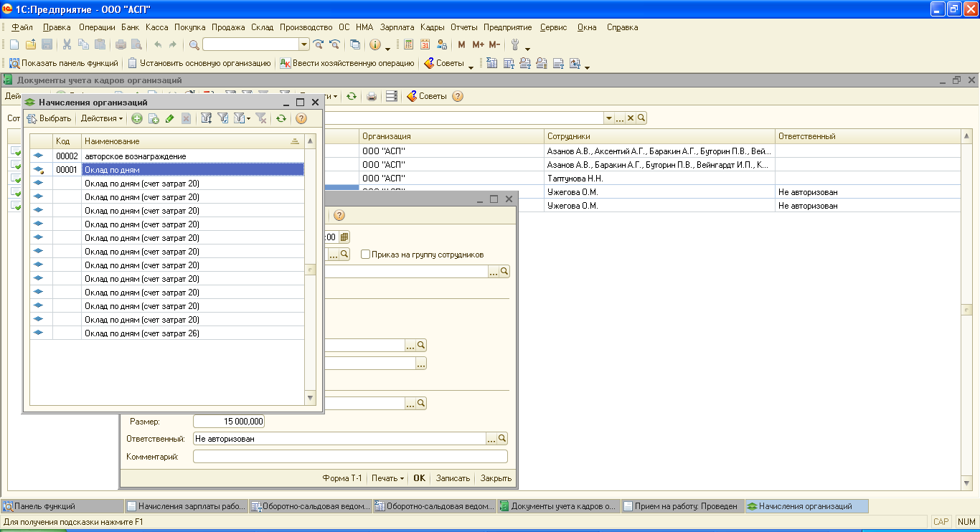Viewport: 980px width, 532px height.
Task: Open dropdown arrow of Сотрудник filter field
Action: coord(609,118)
